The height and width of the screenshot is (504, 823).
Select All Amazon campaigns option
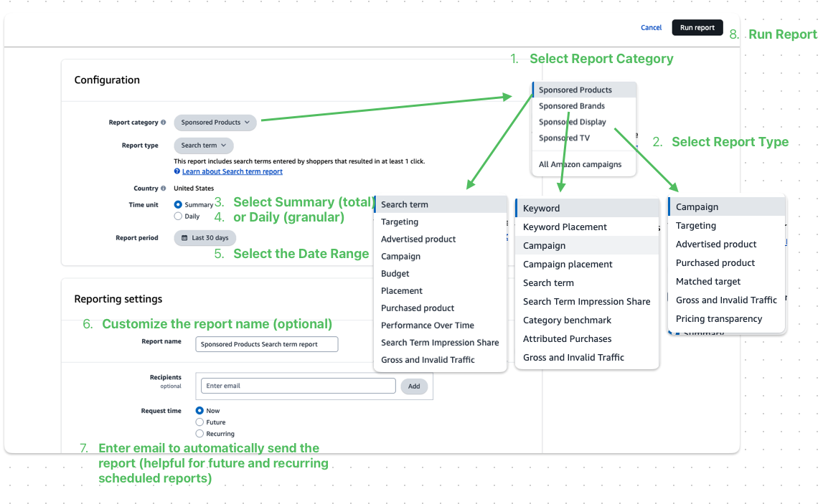point(584,164)
